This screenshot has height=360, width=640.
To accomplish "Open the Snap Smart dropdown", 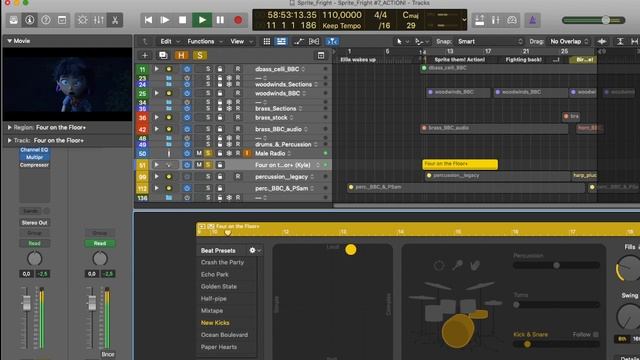I will [x=489, y=41].
